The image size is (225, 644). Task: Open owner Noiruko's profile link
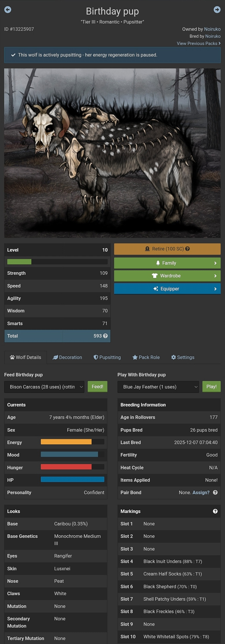212,29
